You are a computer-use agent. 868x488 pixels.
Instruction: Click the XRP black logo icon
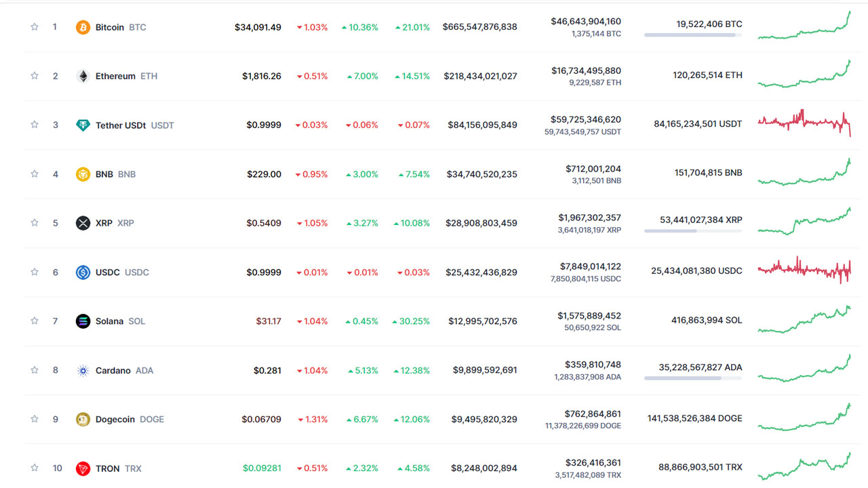pos(83,223)
